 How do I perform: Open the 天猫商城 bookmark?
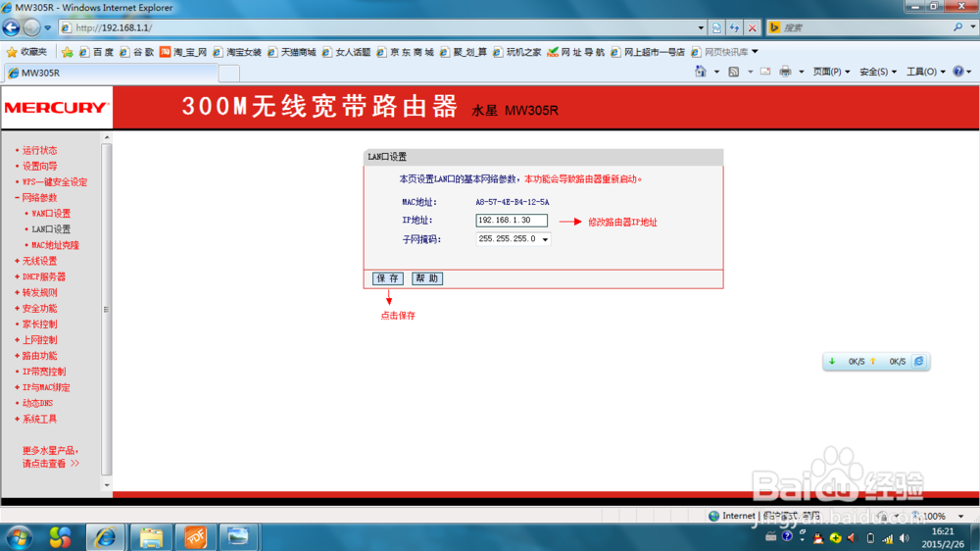click(x=291, y=52)
